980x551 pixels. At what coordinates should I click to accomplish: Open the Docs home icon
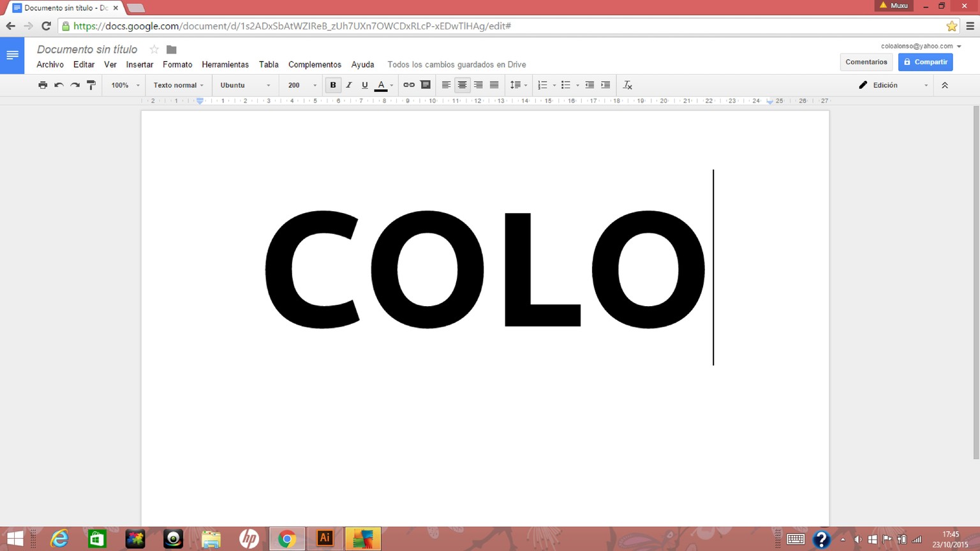coord(12,55)
